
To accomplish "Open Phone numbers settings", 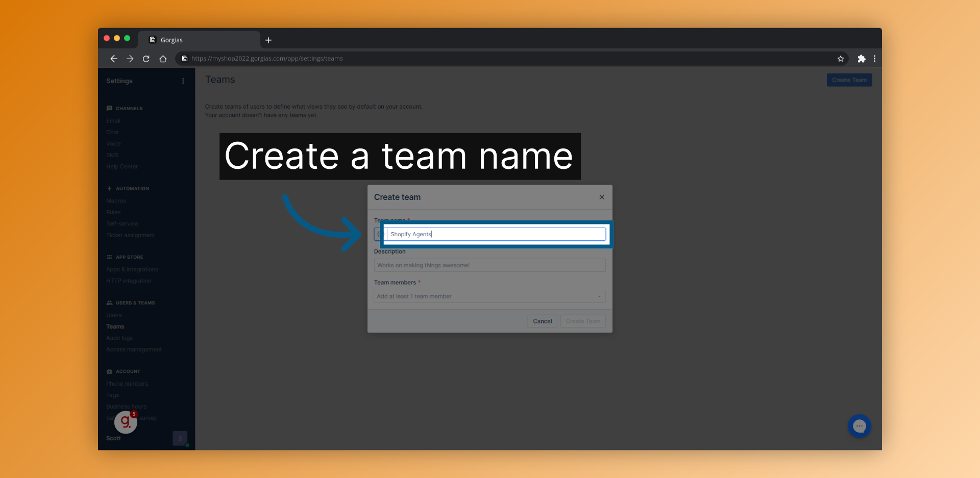I will (x=127, y=384).
